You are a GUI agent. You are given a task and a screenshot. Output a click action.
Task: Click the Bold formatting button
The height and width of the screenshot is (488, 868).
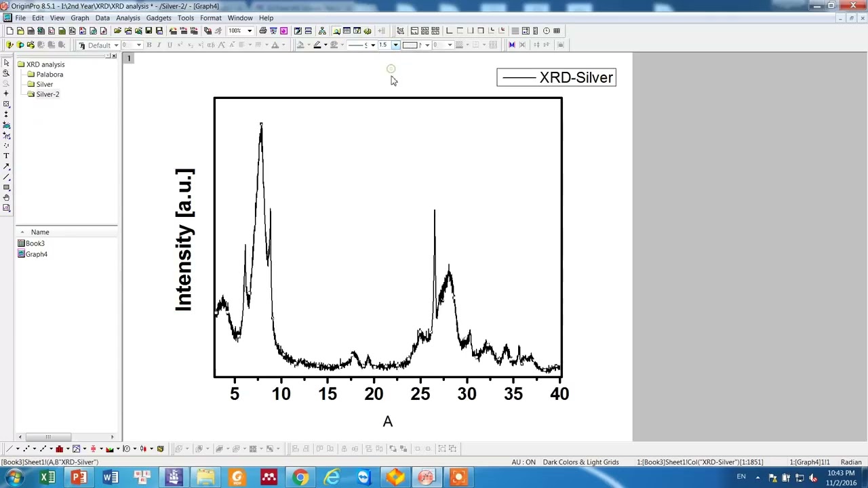click(x=149, y=45)
